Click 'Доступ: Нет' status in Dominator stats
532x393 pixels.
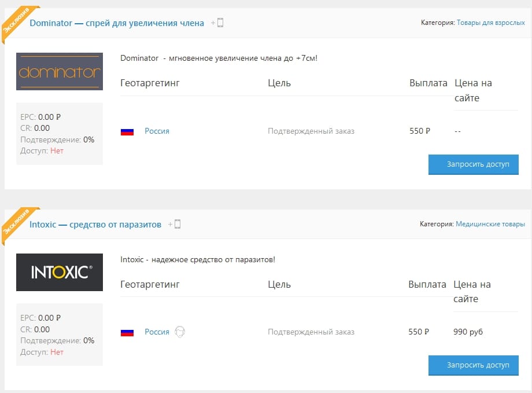(x=42, y=151)
